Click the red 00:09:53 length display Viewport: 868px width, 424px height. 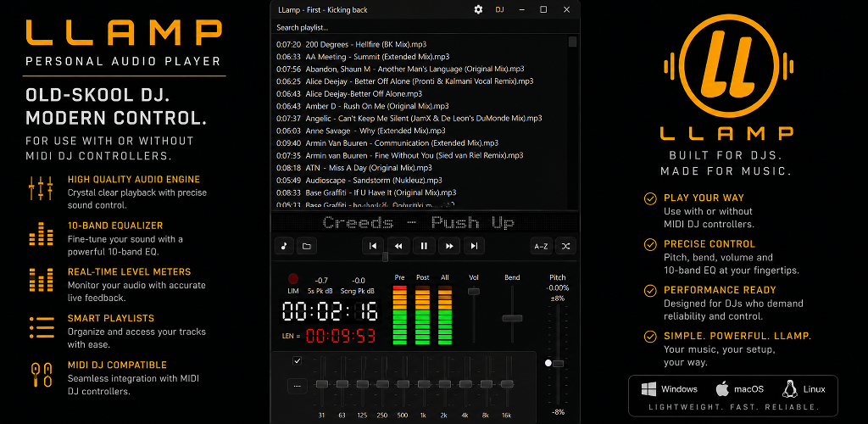point(341,336)
